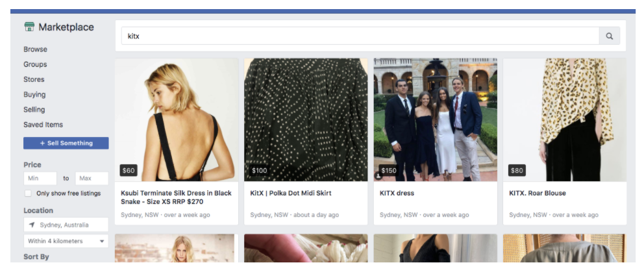Viewport: 644px width, 278px height.
Task: Open the KITX dress listing title
Action: pyautogui.click(x=397, y=193)
